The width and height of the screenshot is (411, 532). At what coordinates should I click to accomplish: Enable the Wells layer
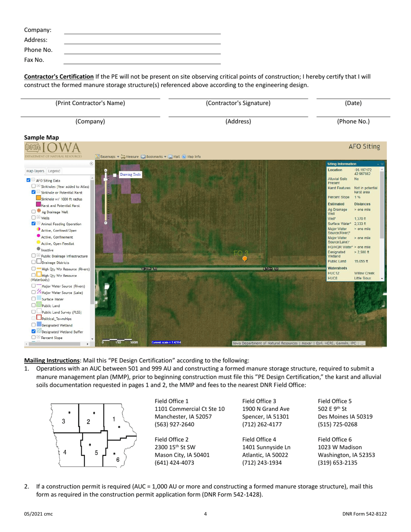[33, 218]
